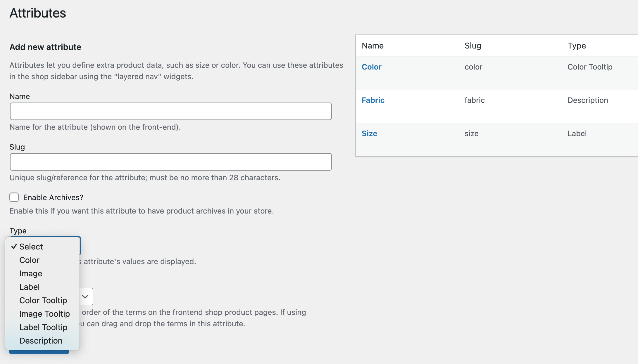The width and height of the screenshot is (638, 364).
Task: Select "Color" from the Type dropdown list
Action: point(29,260)
